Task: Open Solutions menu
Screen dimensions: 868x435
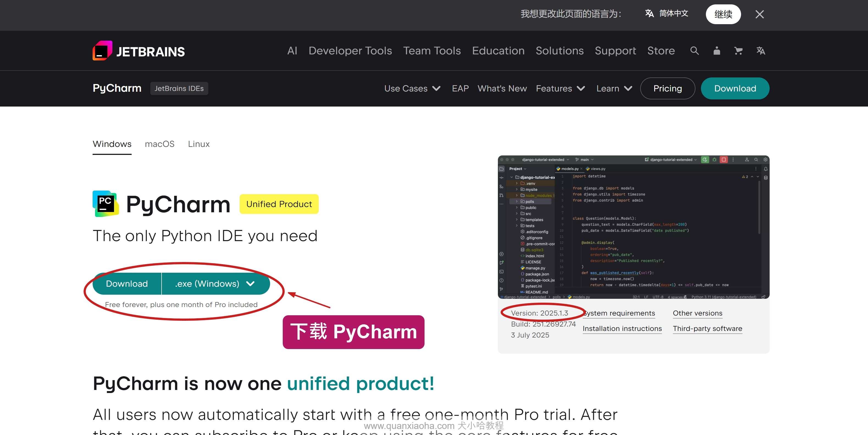Action: coord(559,51)
